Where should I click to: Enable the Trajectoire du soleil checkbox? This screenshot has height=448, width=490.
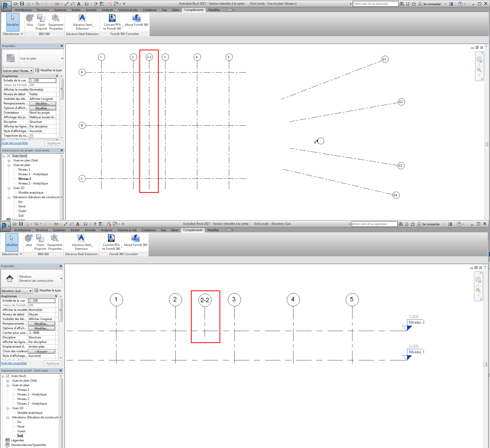(x=32, y=136)
